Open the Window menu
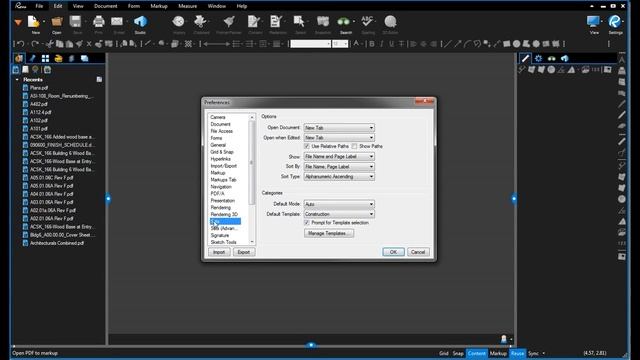The image size is (640, 360). (x=217, y=6)
